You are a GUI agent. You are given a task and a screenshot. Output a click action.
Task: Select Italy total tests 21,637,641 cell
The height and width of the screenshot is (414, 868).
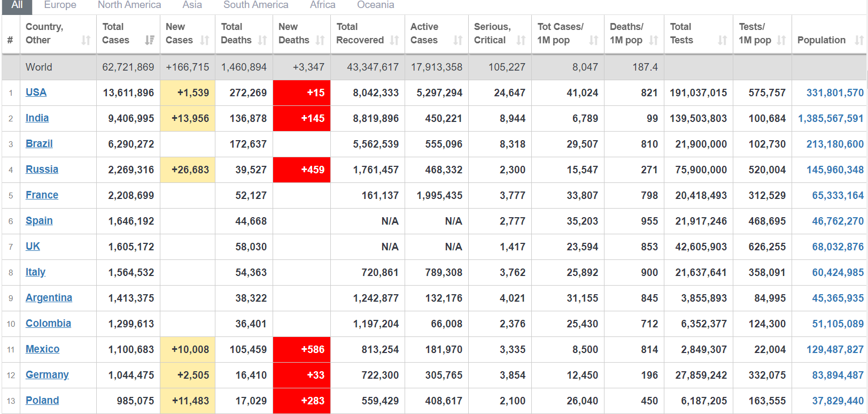tap(699, 272)
